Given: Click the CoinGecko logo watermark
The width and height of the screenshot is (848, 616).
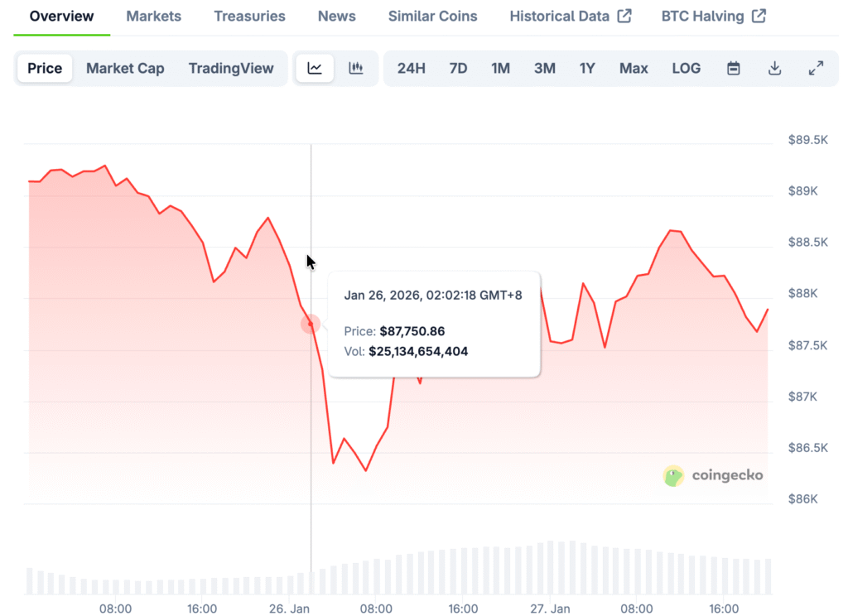Looking at the screenshot, I should (713, 475).
